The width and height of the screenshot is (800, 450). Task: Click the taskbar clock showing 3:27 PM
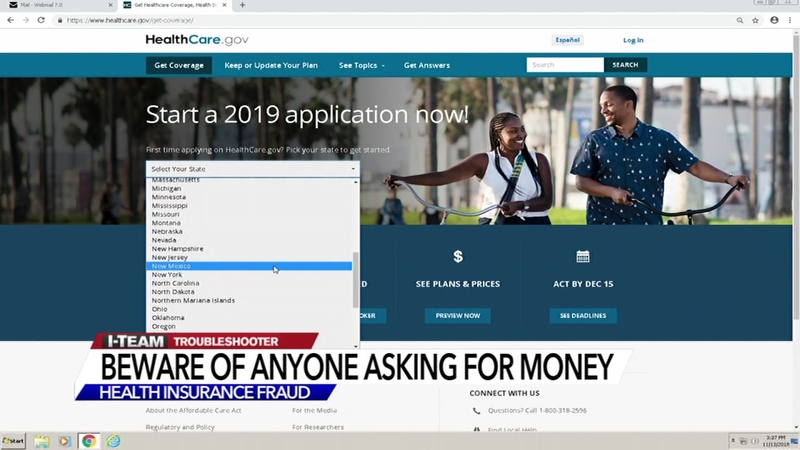pos(776,441)
